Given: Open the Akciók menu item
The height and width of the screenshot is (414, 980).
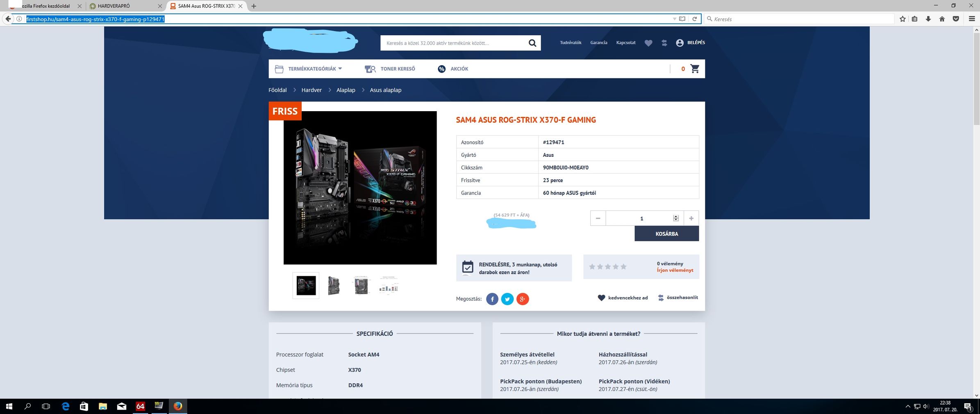Looking at the screenshot, I should pos(459,69).
